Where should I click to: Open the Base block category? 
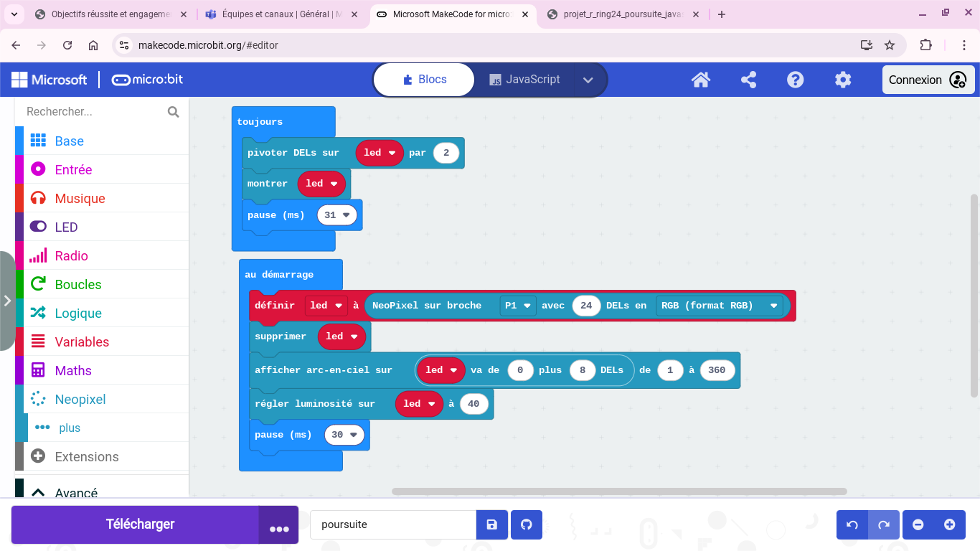pyautogui.click(x=102, y=141)
